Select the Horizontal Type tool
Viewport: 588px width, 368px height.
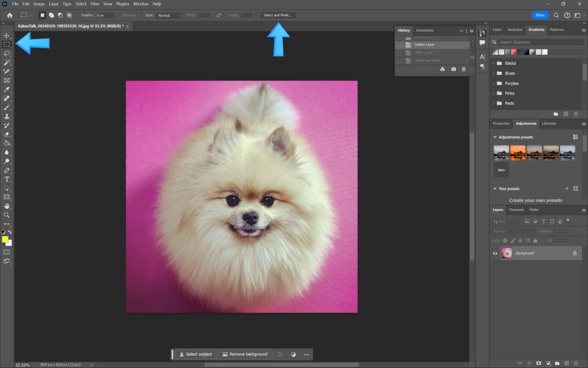[x=7, y=180]
